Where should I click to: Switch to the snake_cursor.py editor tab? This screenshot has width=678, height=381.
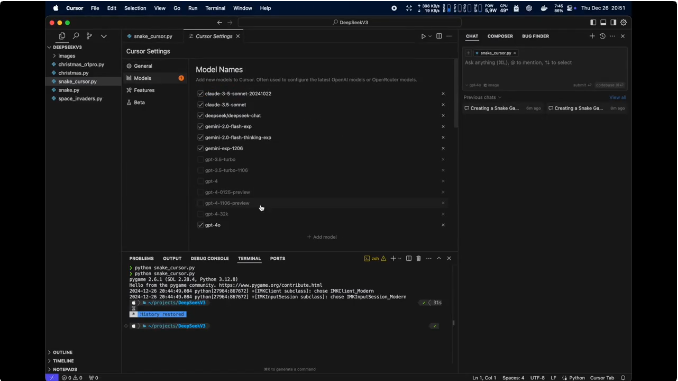coord(153,36)
